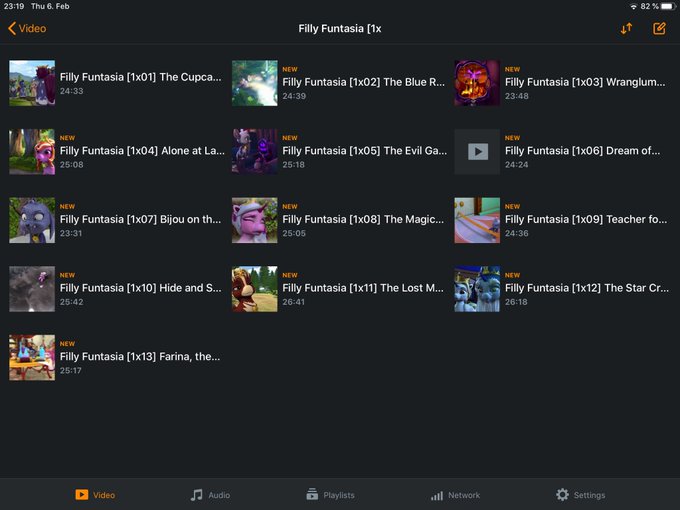Click the 26:41 duration of episode 1x11
This screenshot has height=510, width=680.
click(294, 302)
